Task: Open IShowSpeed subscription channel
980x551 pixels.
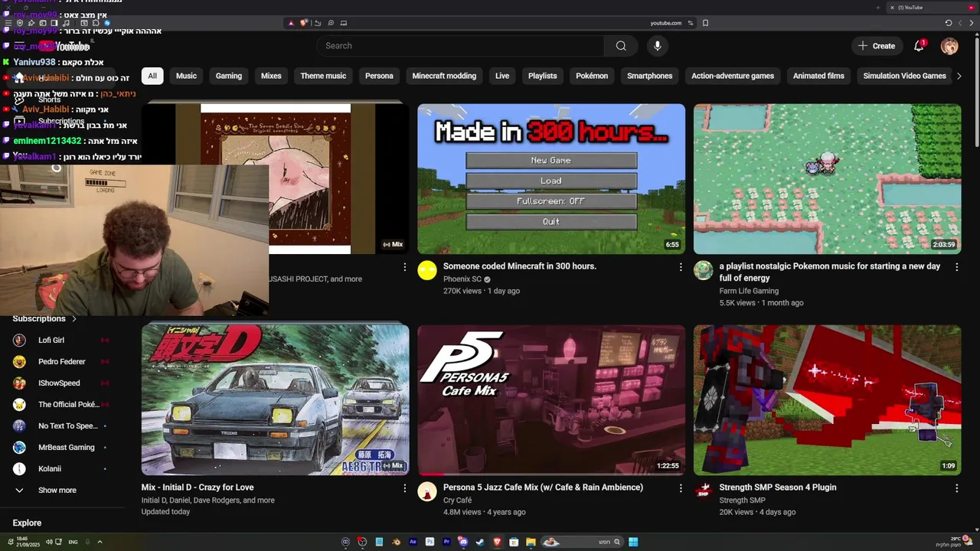Action: coord(59,383)
